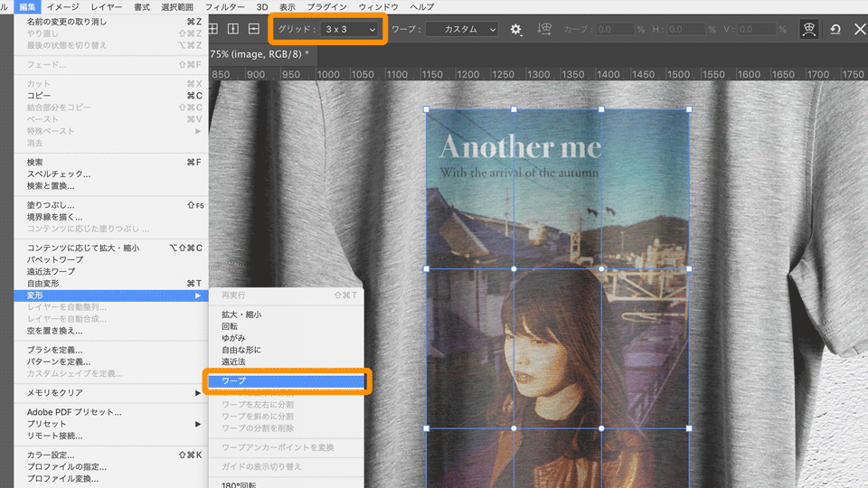Open the ヘルプ menu

point(422,6)
